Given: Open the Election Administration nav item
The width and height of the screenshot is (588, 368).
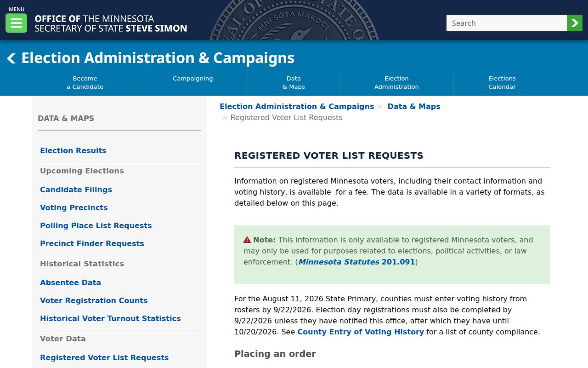Looking at the screenshot, I should 396,83.
